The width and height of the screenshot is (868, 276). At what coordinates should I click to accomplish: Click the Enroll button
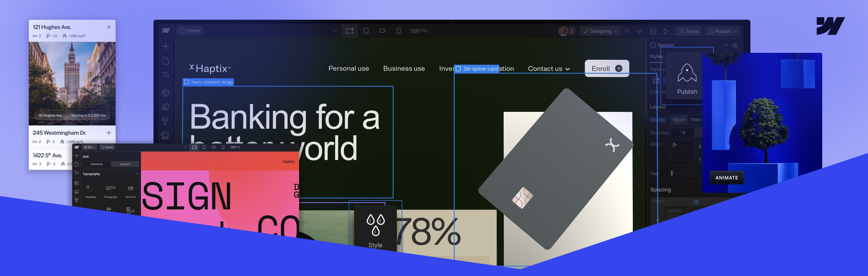(607, 69)
